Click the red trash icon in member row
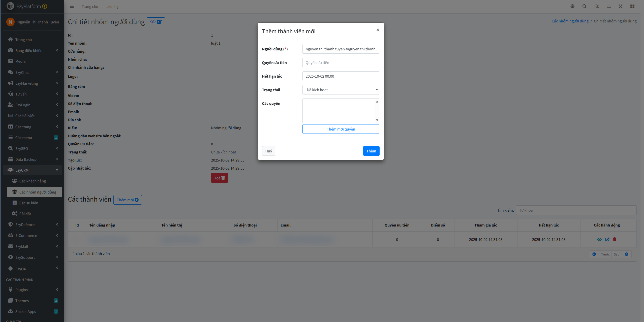The width and height of the screenshot is (644, 322). pyautogui.click(x=615, y=239)
